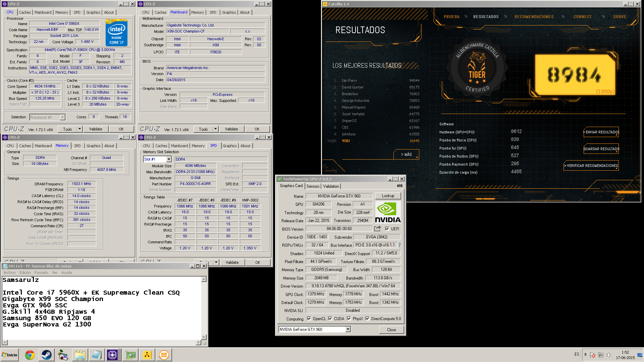Click the Notepad text area line 'Samsarulz'
The width and height of the screenshot is (644, 362).
21,280
